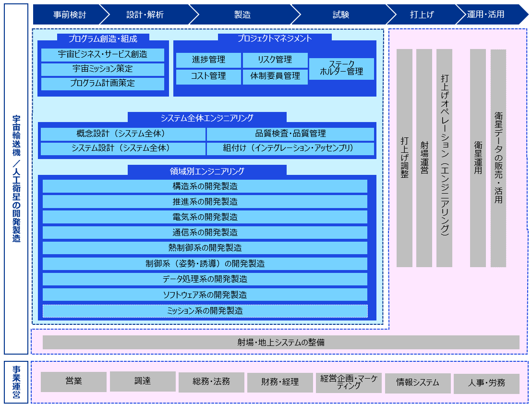Click the 財務・経理 box
Image resolution: width=532 pixels, height=406 pixels.
point(280,382)
